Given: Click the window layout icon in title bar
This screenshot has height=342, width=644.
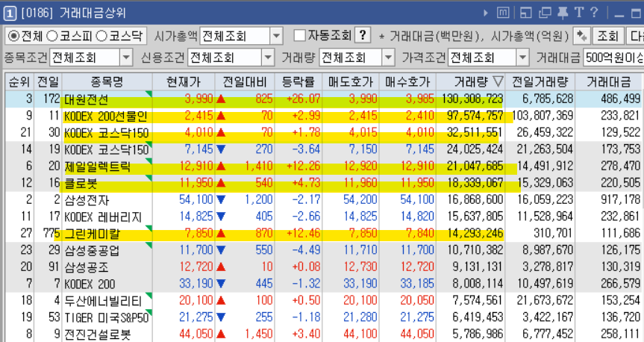Looking at the screenshot, I should tap(525, 13).
